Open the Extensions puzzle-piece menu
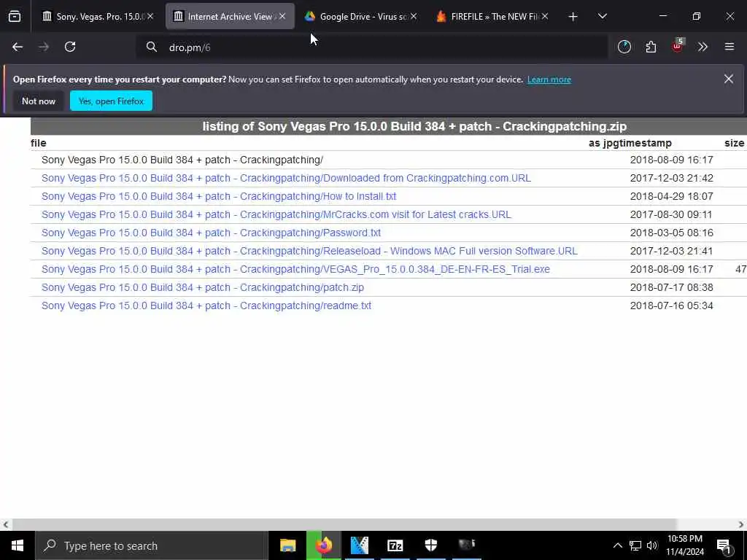Viewport: 747px width, 560px height. 651,47
